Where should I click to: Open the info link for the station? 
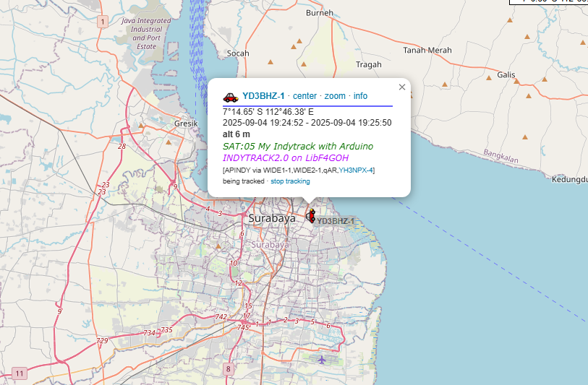(x=360, y=96)
